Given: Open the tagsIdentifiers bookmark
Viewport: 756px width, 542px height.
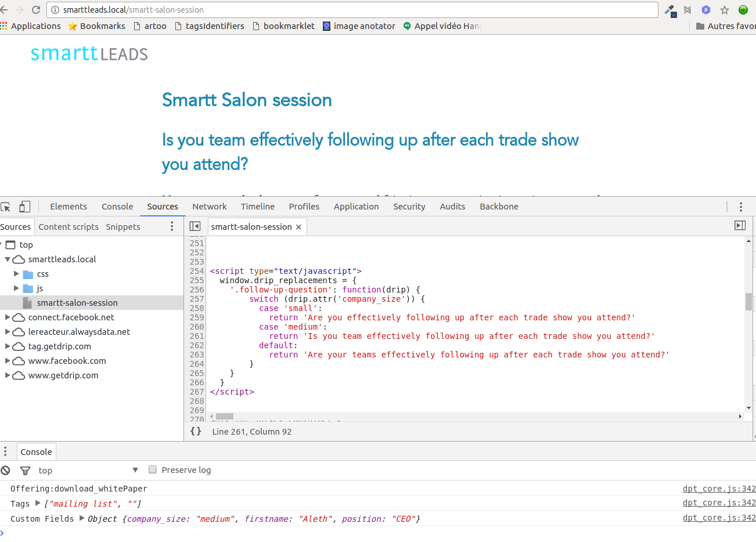Looking at the screenshot, I should click(x=209, y=26).
